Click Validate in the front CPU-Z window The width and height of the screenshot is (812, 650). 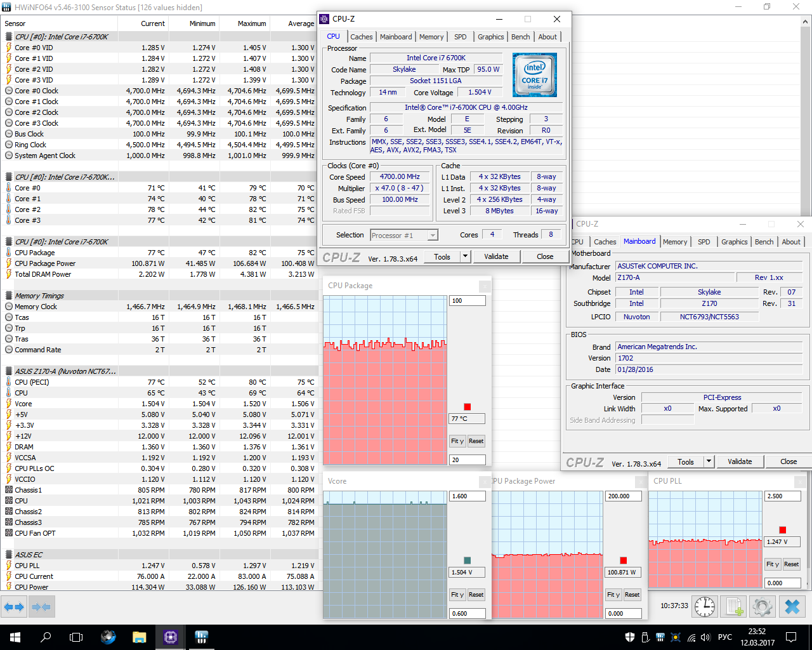496,256
